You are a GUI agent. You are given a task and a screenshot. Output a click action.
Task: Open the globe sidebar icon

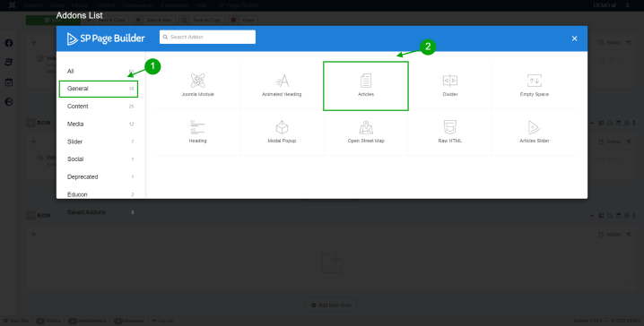[9, 102]
